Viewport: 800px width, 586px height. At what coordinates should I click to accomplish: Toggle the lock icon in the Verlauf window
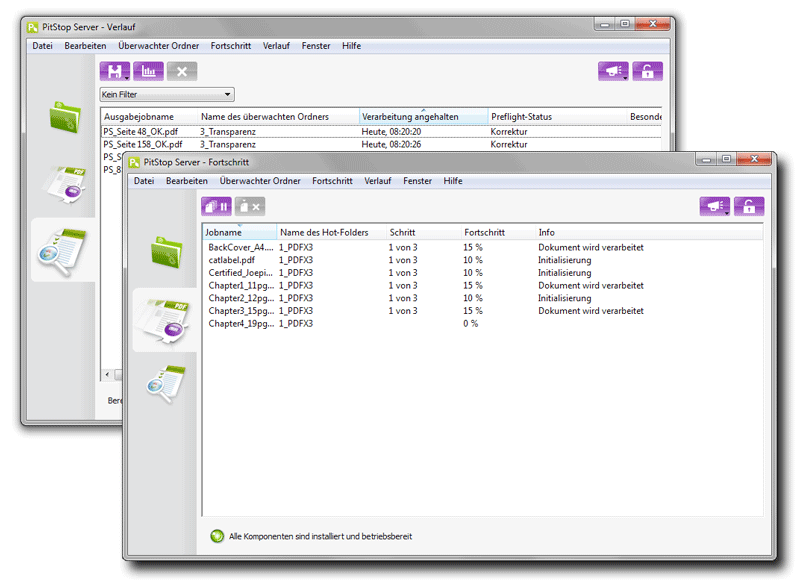click(647, 71)
